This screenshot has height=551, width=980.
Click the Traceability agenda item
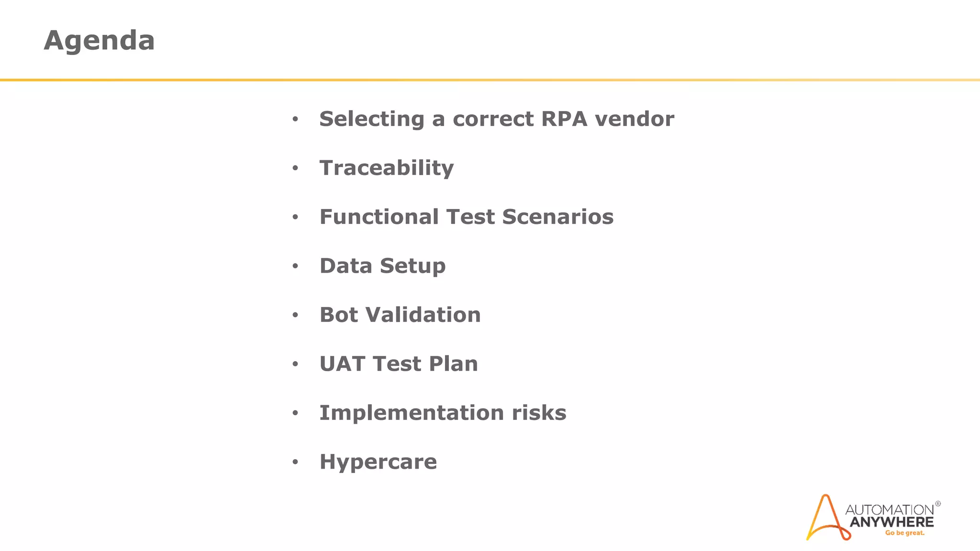coord(387,168)
